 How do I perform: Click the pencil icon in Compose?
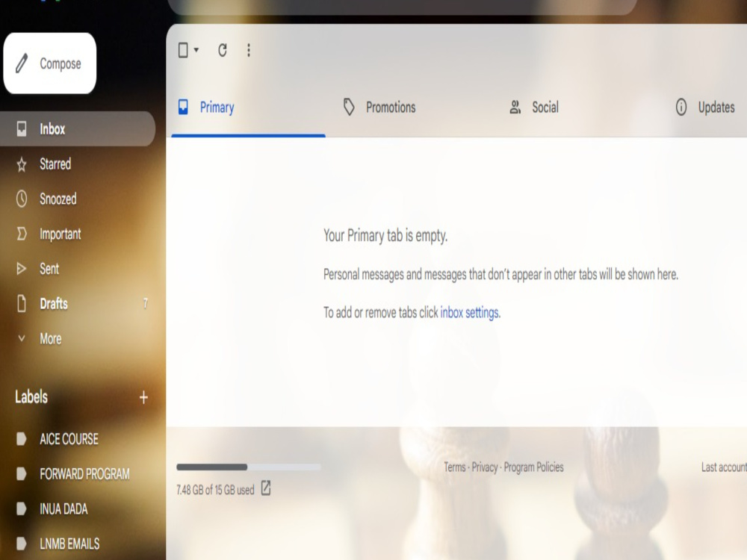22,63
